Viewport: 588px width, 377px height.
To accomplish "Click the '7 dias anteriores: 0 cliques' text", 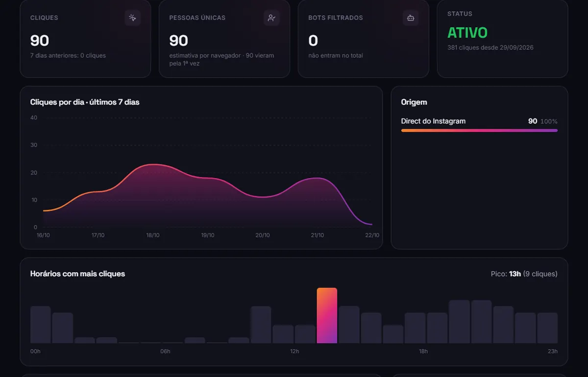I will 68,55.
